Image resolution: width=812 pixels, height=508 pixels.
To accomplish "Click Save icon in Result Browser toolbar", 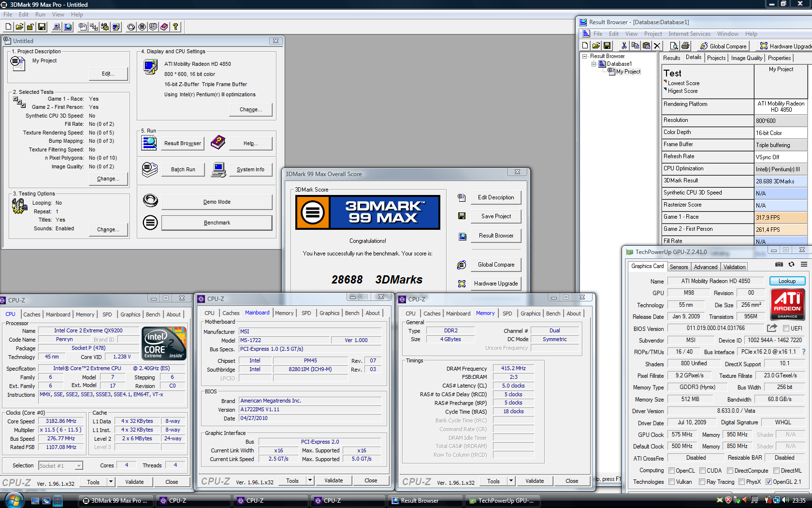I will (607, 46).
